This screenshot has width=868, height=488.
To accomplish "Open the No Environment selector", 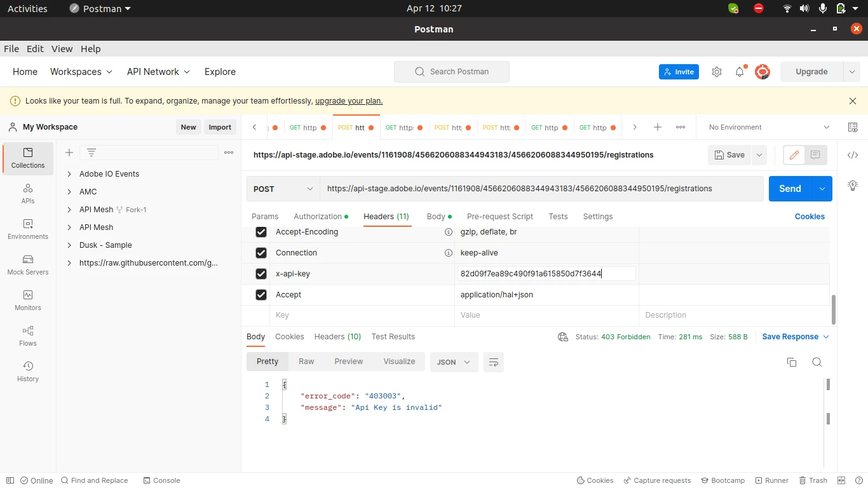I will pos(769,127).
